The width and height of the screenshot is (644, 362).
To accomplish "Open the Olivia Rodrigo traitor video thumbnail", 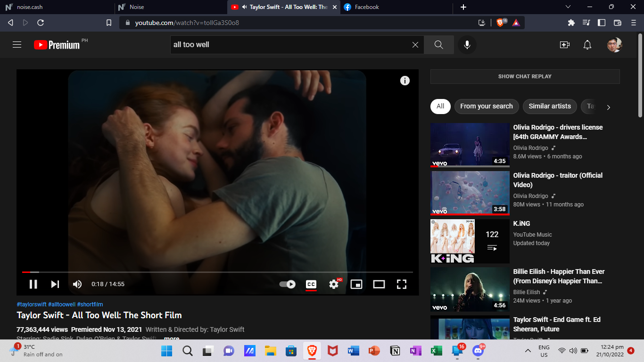I will coord(470,193).
